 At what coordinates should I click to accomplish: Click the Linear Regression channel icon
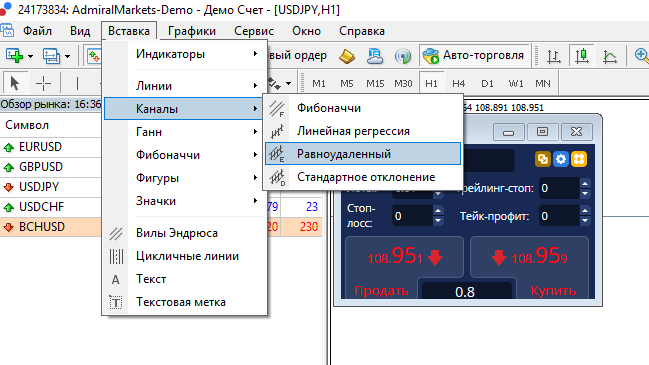point(277,132)
